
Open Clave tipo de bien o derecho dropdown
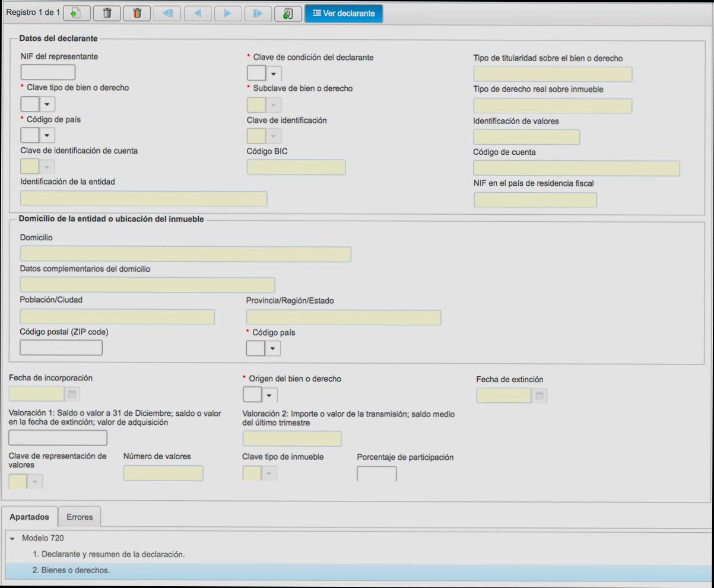[x=47, y=104]
